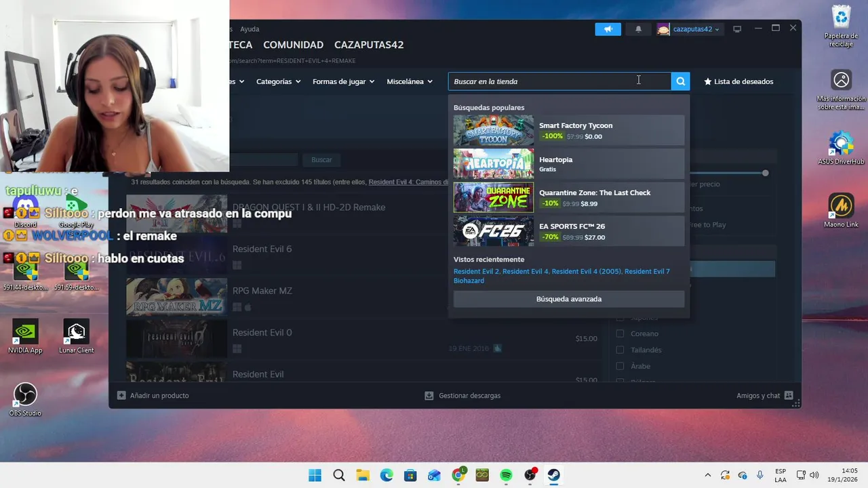Click the Steam announcements megaphone icon
The width and height of the screenshot is (868, 488).
(608, 29)
